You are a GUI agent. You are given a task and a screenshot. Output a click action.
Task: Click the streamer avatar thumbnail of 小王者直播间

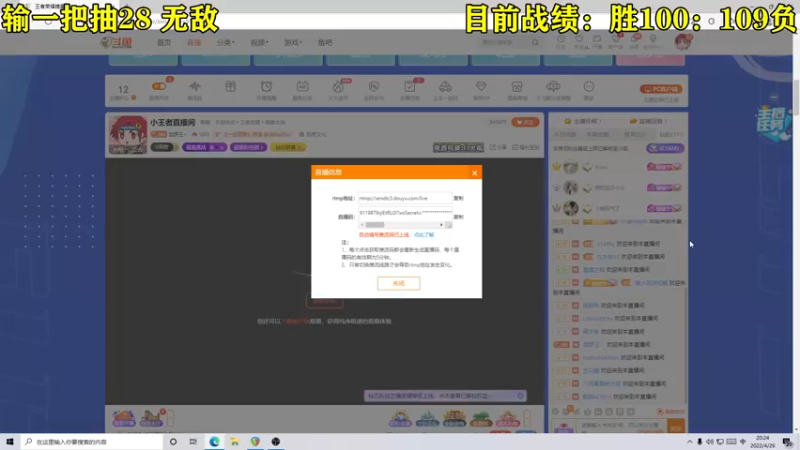point(128,135)
